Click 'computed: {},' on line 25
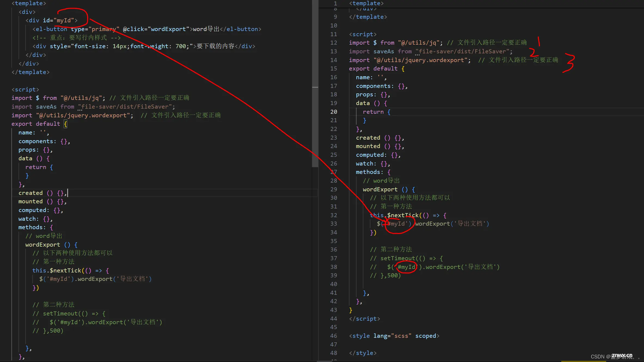 [378, 155]
